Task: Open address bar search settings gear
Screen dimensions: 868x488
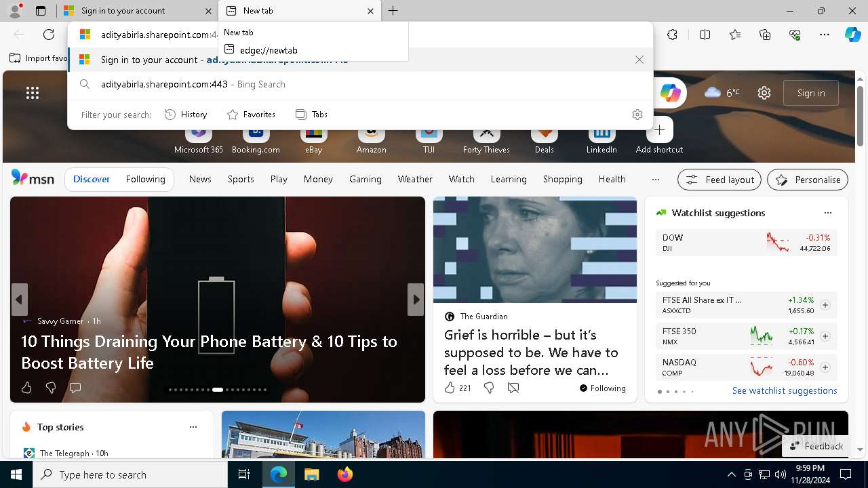Action: (x=637, y=115)
